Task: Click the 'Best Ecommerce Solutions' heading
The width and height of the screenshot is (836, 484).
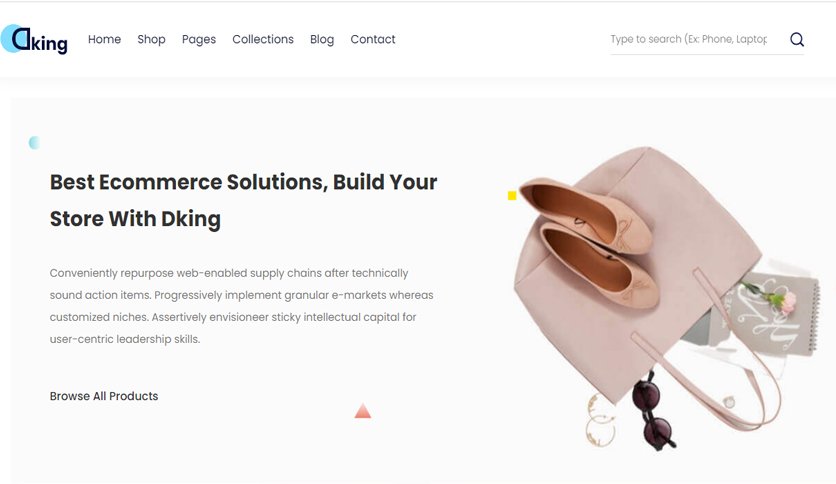Action: [243, 200]
